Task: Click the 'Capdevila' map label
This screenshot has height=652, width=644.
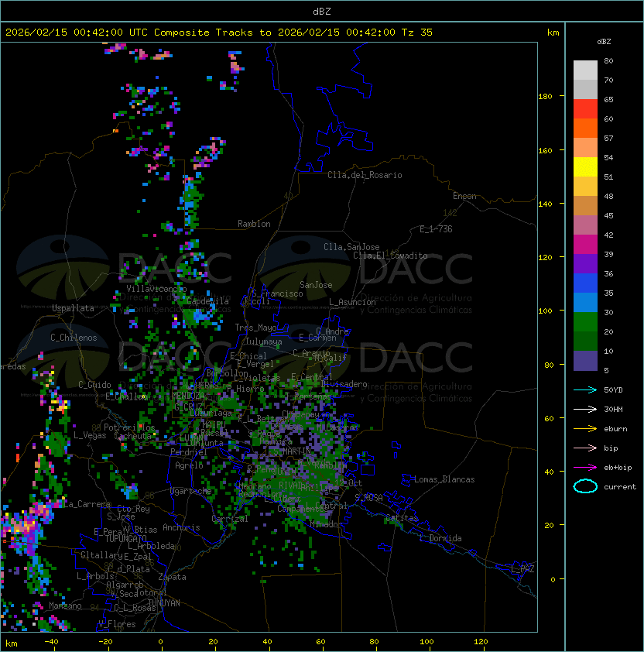Action: coord(208,301)
